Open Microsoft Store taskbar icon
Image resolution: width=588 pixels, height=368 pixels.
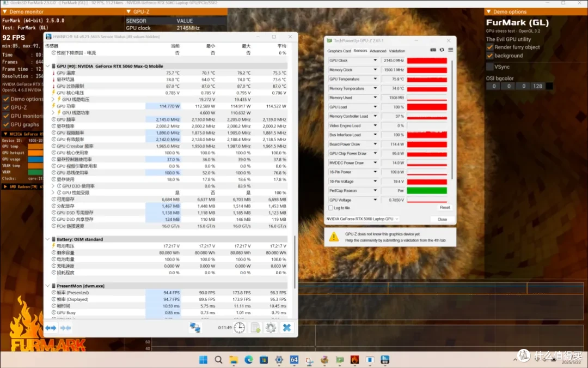264,360
